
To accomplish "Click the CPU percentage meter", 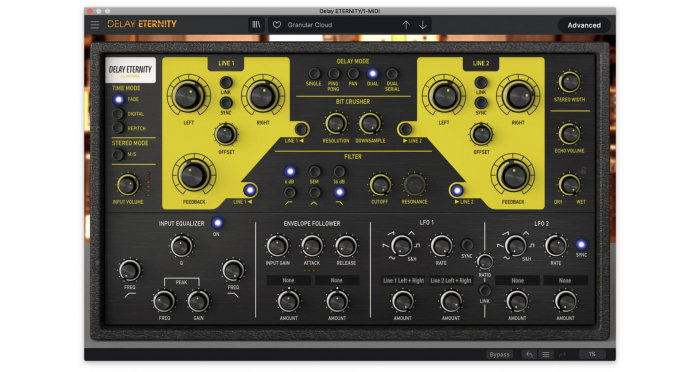I will tap(592, 355).
